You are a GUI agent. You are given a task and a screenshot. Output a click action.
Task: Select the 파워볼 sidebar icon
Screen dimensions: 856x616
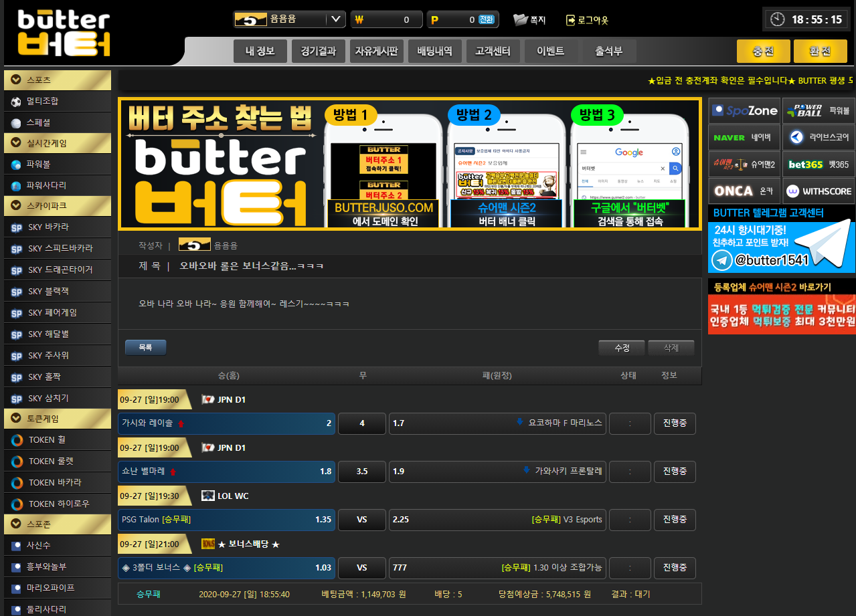[x=16, y=164]
